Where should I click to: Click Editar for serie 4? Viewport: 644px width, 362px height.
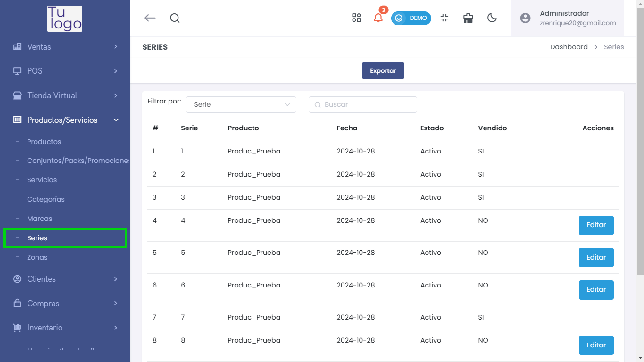pyautogui.click(x=596, y=225)
